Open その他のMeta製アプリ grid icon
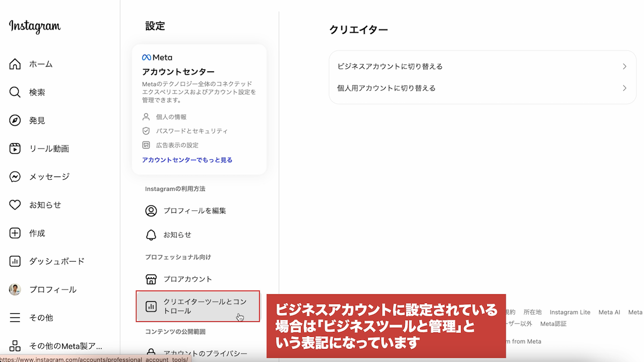The image size is (644, 362). [15, 346]
